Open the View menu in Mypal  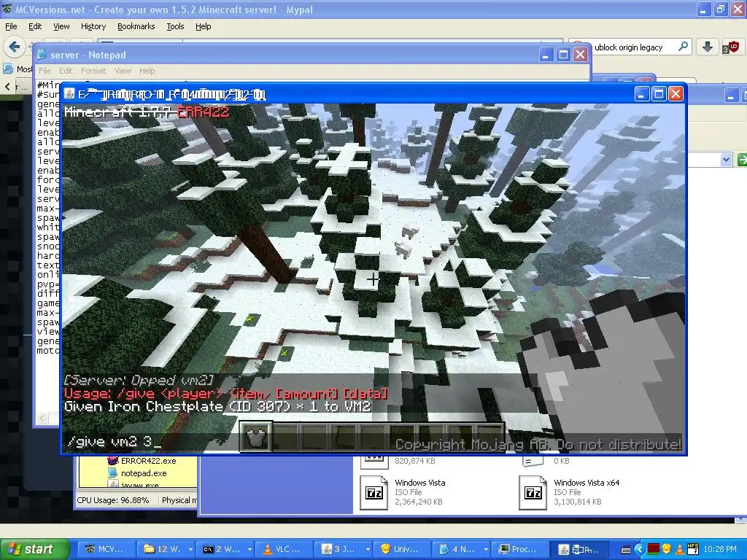[61, 26]
